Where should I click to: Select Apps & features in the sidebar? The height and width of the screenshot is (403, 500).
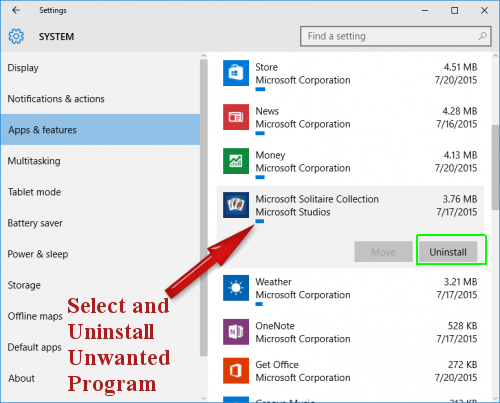(x=100, y=130)
